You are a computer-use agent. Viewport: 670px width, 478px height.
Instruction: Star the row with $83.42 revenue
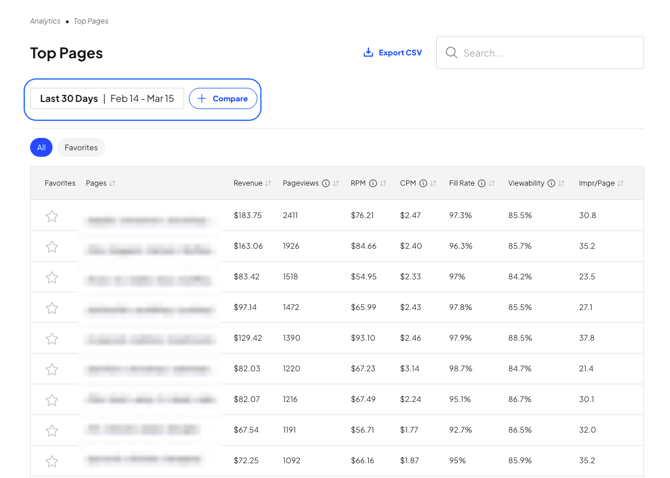(52, 277)
